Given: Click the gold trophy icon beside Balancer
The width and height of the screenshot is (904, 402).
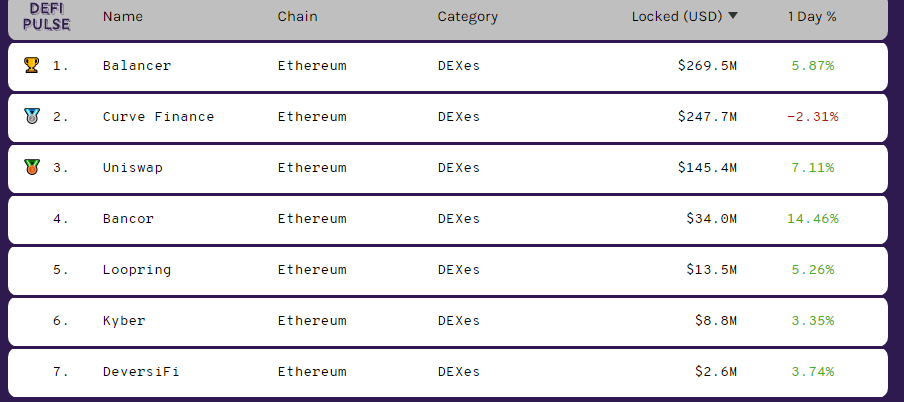Looking at the screenshot, I should (x=32, y=65).
